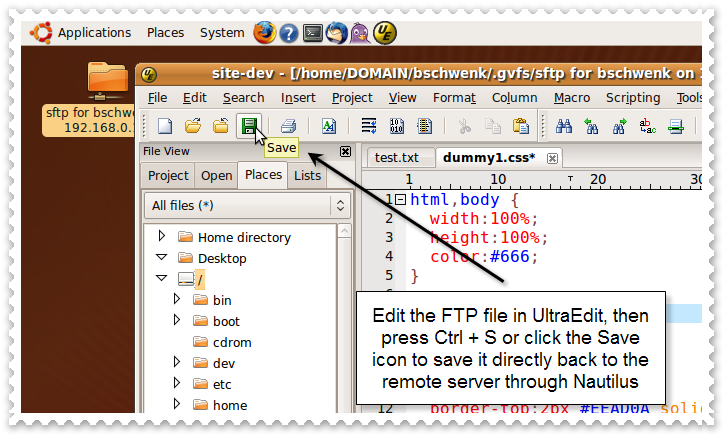Screen dimensions: 723x434
Task: Expand the home folder
Action: point(177,404)
